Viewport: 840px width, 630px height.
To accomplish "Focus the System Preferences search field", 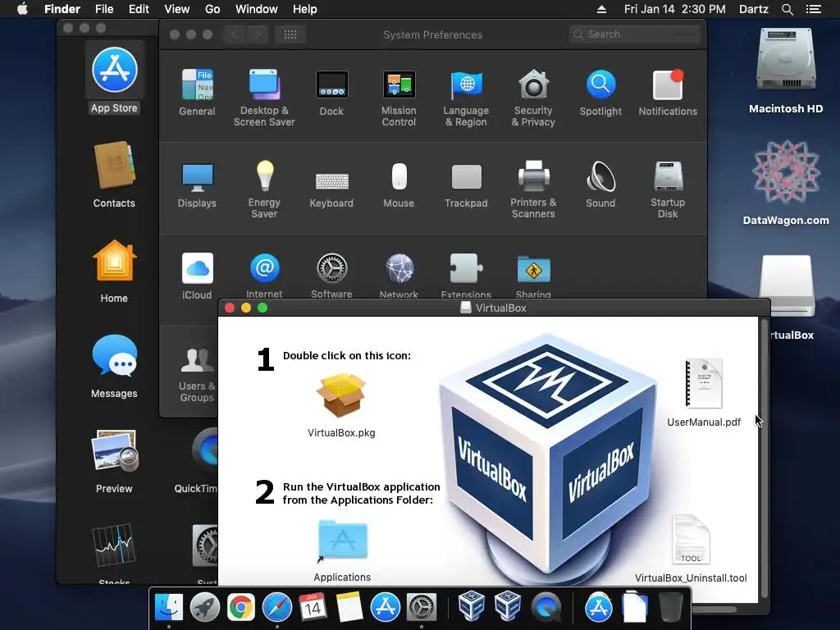I will pos(635,34).
